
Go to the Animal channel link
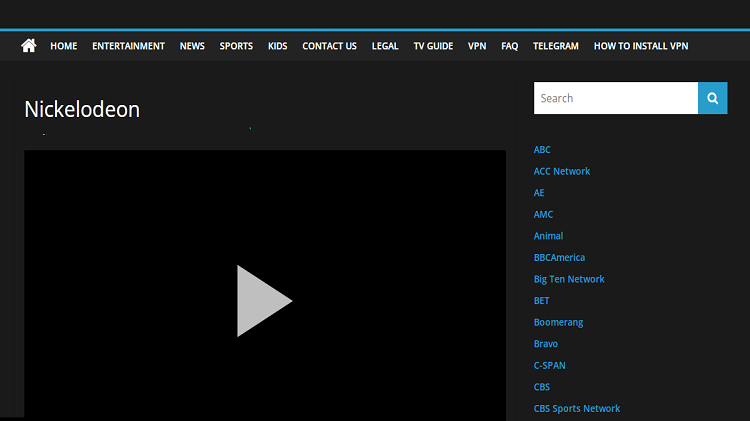pyautogui.click(x=548, y=236)
